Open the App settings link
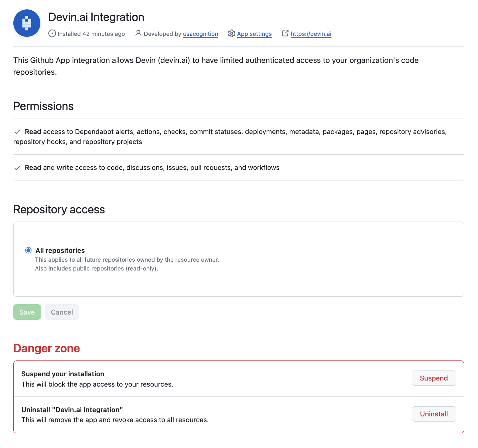Viewport: 478px width, 448px height. coord(254,34)
